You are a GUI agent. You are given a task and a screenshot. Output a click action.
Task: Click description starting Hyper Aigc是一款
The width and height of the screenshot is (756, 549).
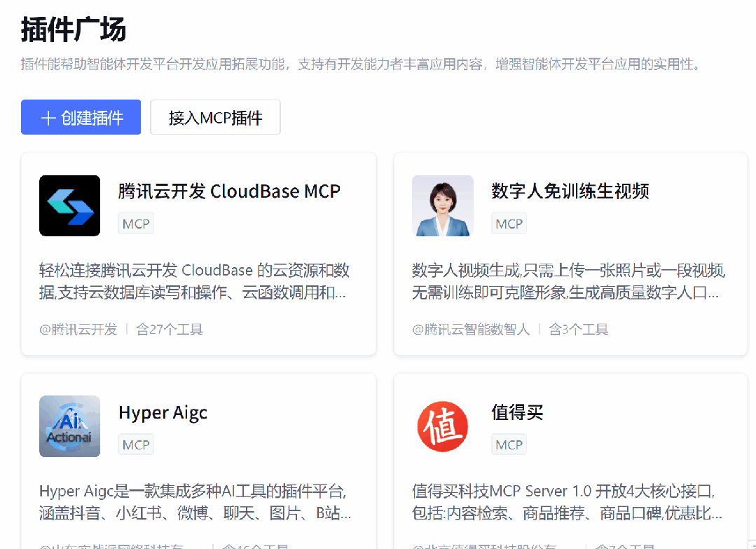[x=195, y=502]
